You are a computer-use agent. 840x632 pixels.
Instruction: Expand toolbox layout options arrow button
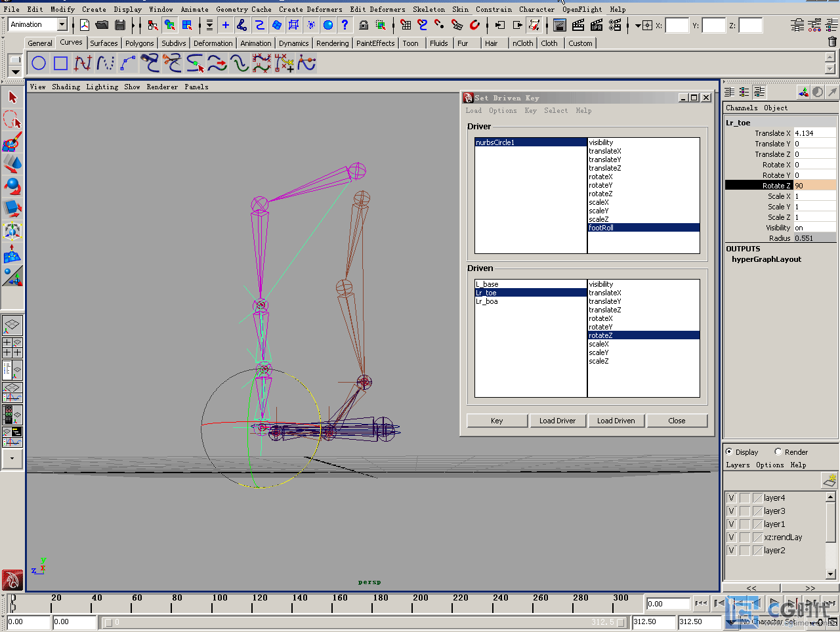(x=12, y=459)
